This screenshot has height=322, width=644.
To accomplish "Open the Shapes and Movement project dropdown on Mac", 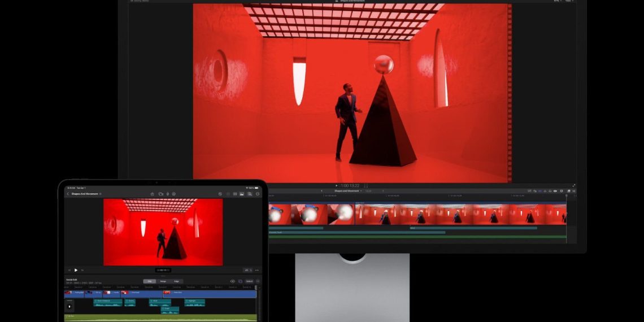I will pos(348,191).
